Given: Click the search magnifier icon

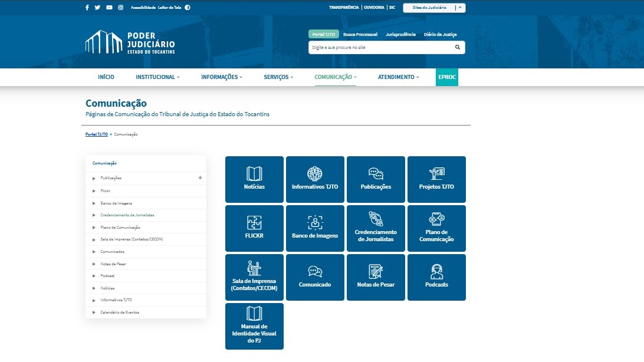Looking at the screenshot, I should 457,47.
